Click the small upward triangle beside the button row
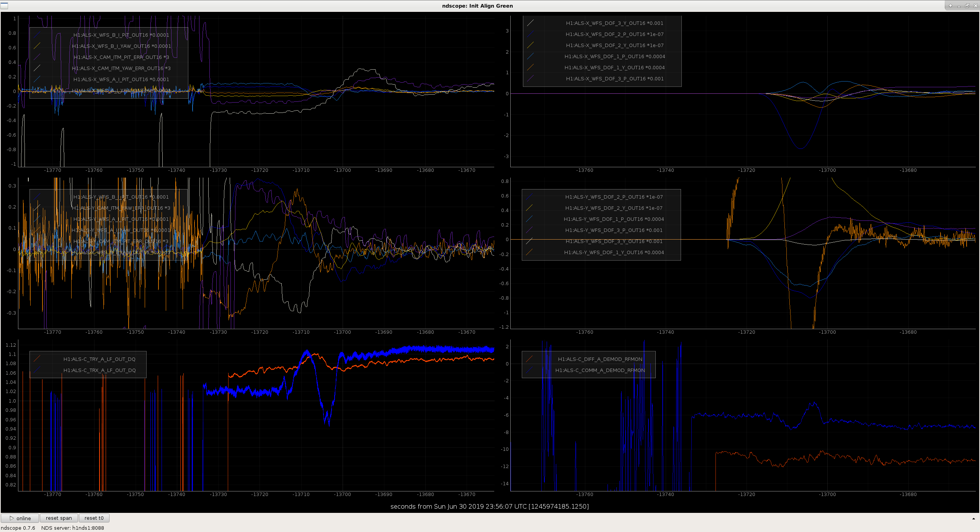The height and width of the screenshot is (532, 980). (973, 519)
